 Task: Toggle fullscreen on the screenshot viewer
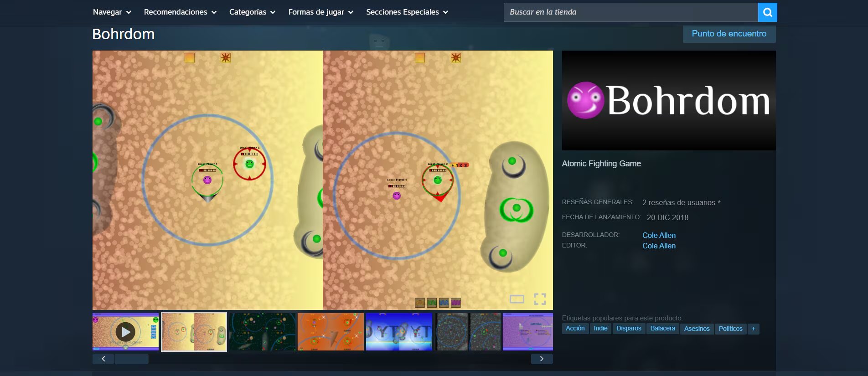540,299
